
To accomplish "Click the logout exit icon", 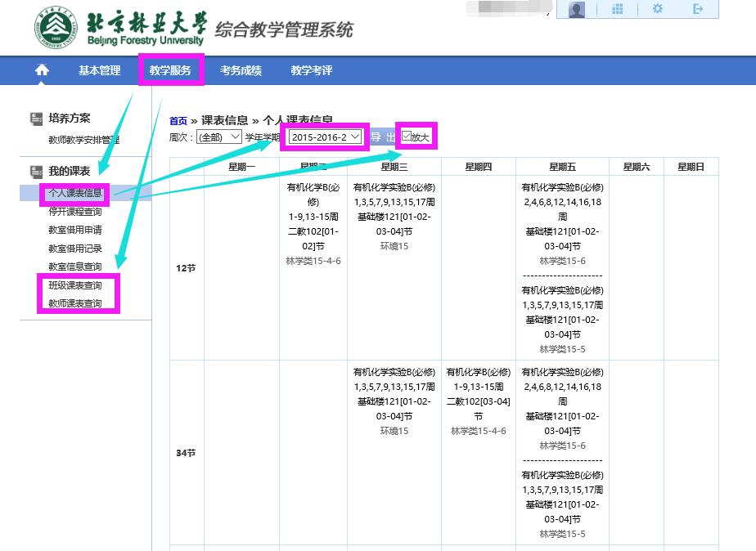I will click(x=698, y=9).
